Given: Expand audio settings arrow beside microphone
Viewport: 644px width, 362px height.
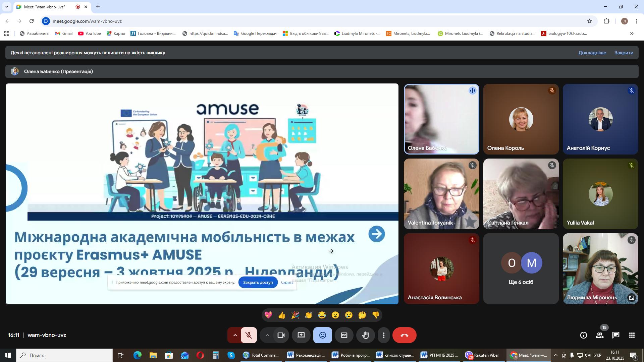Looking at the screenshot, I should [x=235, y=335].
